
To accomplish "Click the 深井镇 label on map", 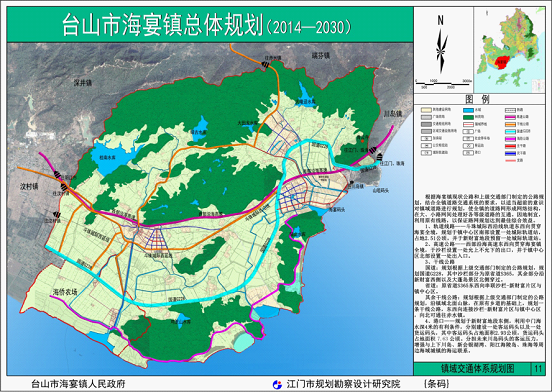I will click(x=83, y=83).
